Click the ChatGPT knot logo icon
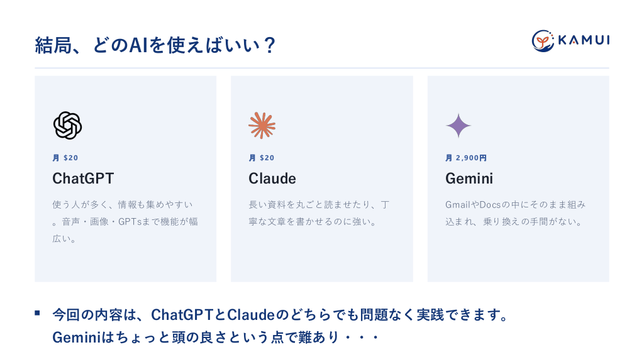 (68, 126)
